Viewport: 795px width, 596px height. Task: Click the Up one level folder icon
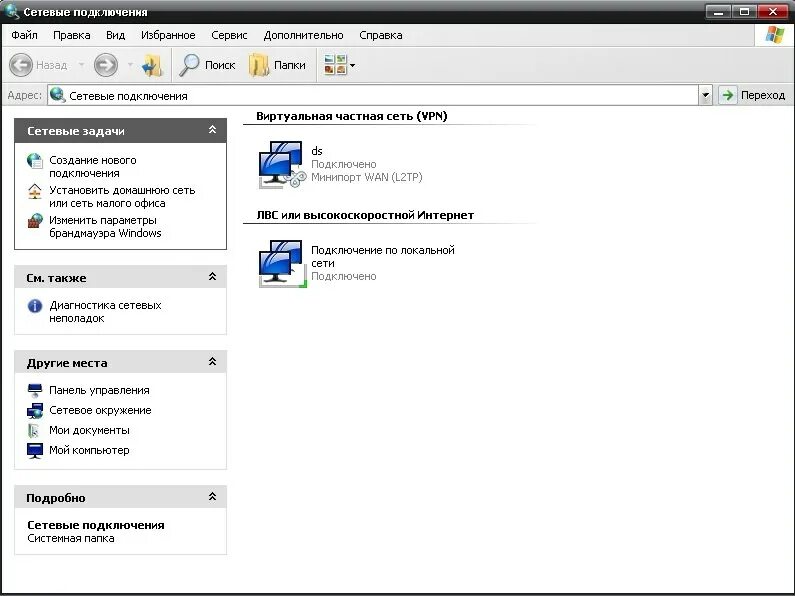pyautogui.click(x=152, y=65)
